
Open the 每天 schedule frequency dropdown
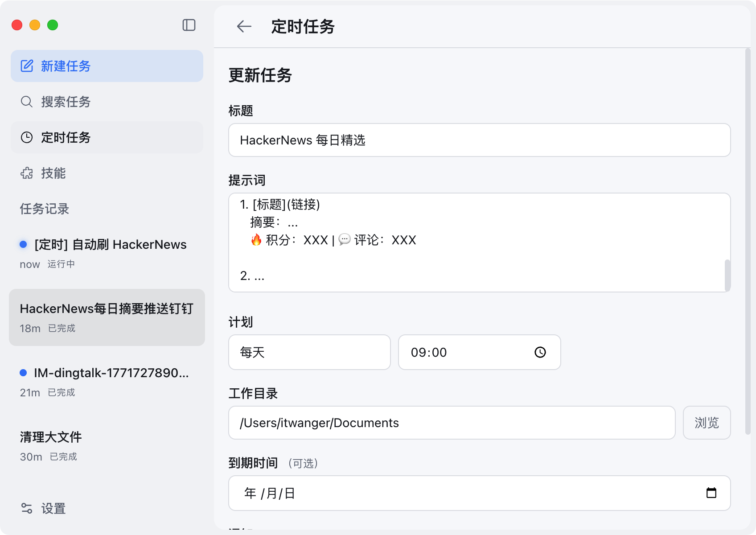(x=309, y=352)
